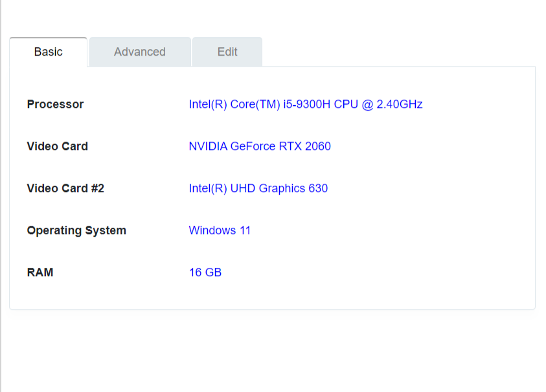
Task: Select the Processor label text
Action: [55, 104]
